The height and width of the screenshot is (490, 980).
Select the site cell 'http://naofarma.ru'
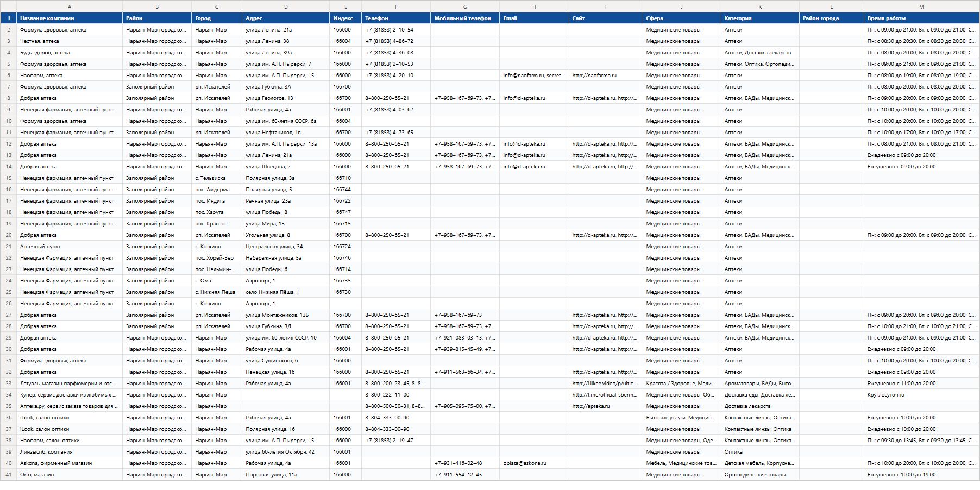(606, 76)
